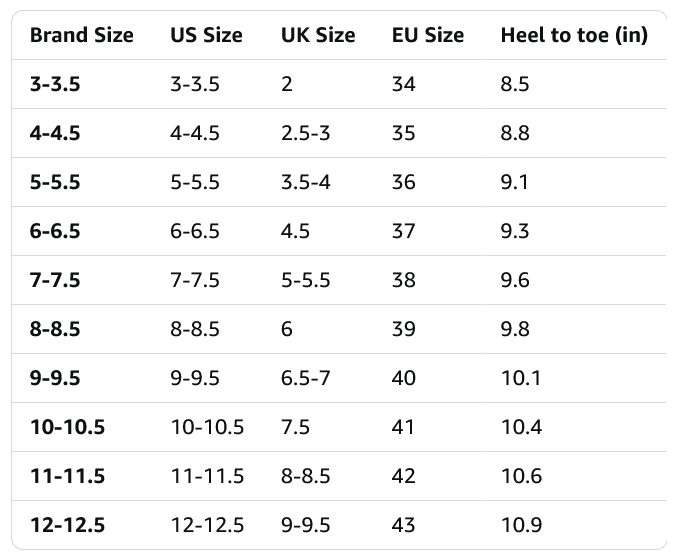687x552 pixels.
Task: Click the UK Size column header
Action: [x=318, y=36]
